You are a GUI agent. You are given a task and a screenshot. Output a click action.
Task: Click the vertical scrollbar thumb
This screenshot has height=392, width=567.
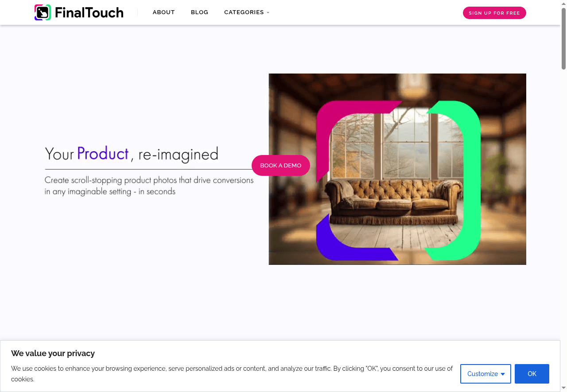563,39
